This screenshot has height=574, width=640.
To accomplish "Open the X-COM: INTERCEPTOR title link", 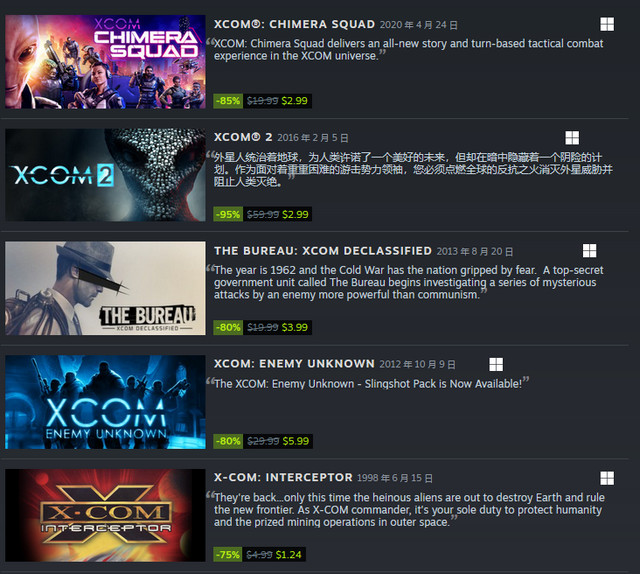I will pyautogui.click(x=283, y=477).
